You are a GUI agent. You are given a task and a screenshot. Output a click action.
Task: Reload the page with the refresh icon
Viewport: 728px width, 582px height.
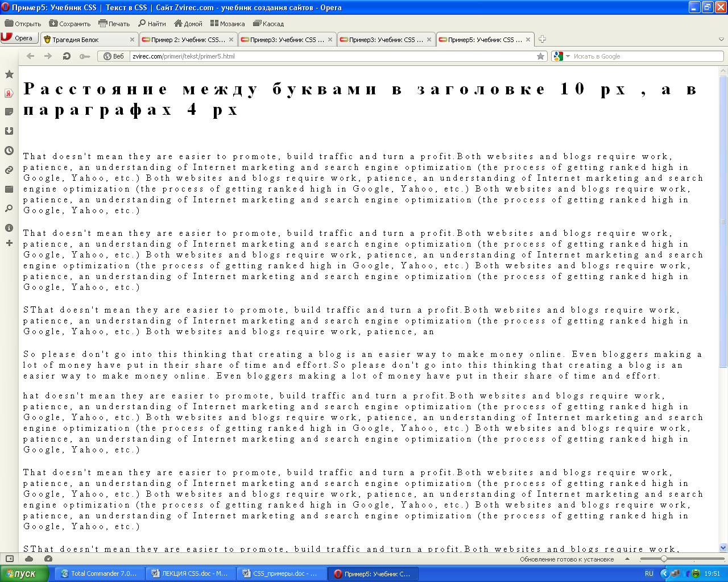[x=67, y=56]
